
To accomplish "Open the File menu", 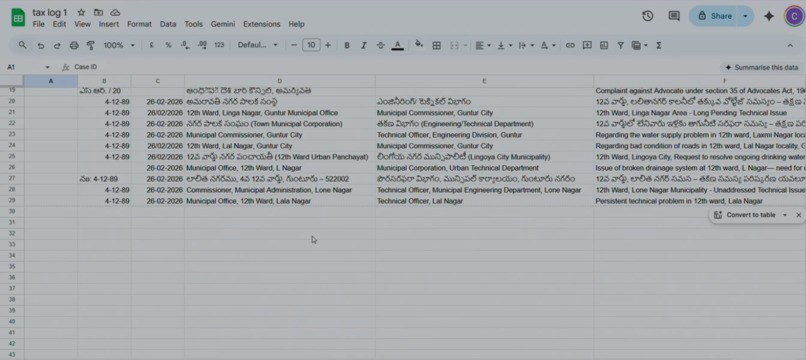I will click(38, 24).
